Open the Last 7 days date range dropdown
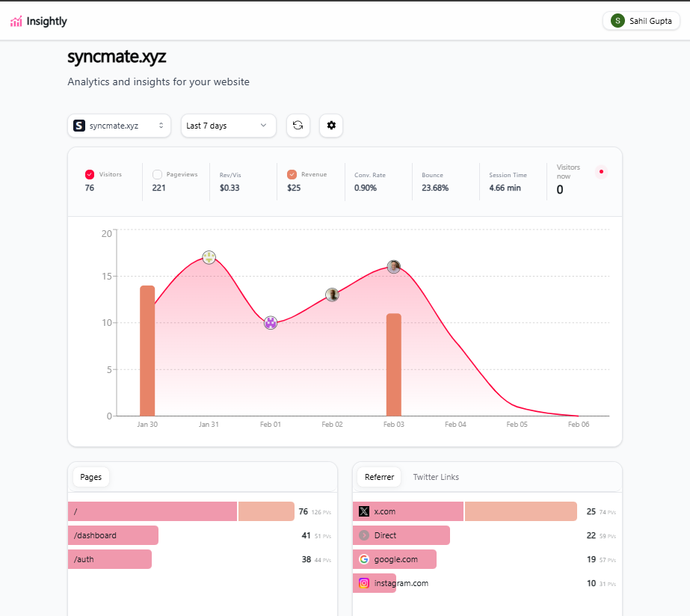This screenshot has width=690, height=616. [x=228, y=126]
